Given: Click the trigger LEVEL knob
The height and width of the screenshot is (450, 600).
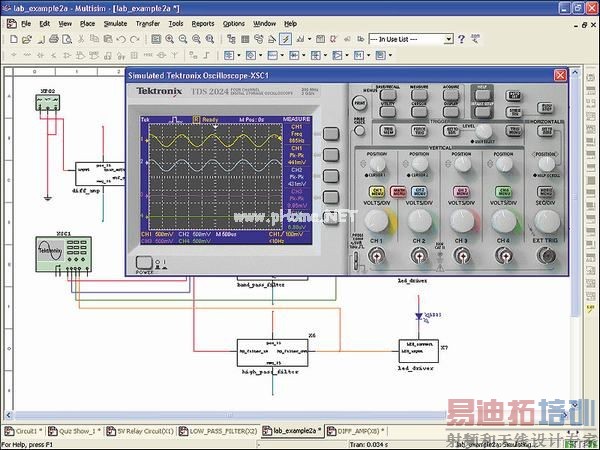Looking at the screenshot, I should coord(483,131).
